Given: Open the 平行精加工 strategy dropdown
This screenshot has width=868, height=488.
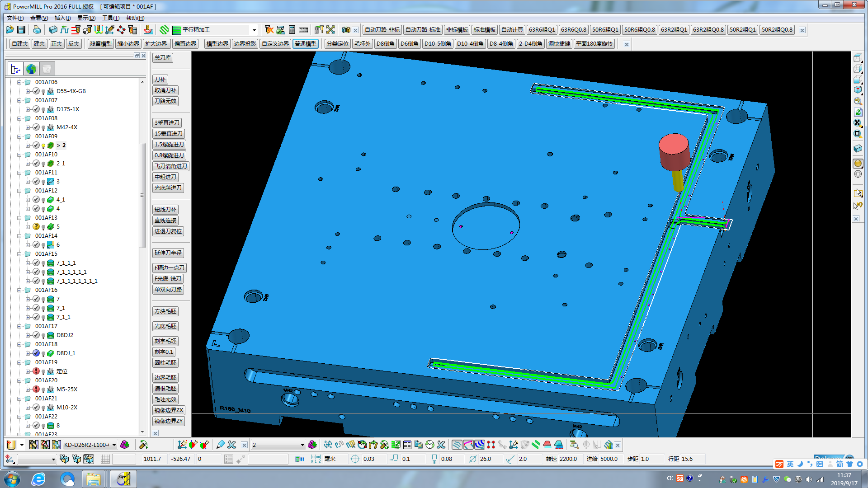Looking at the screenshot, I should (254, 30).
